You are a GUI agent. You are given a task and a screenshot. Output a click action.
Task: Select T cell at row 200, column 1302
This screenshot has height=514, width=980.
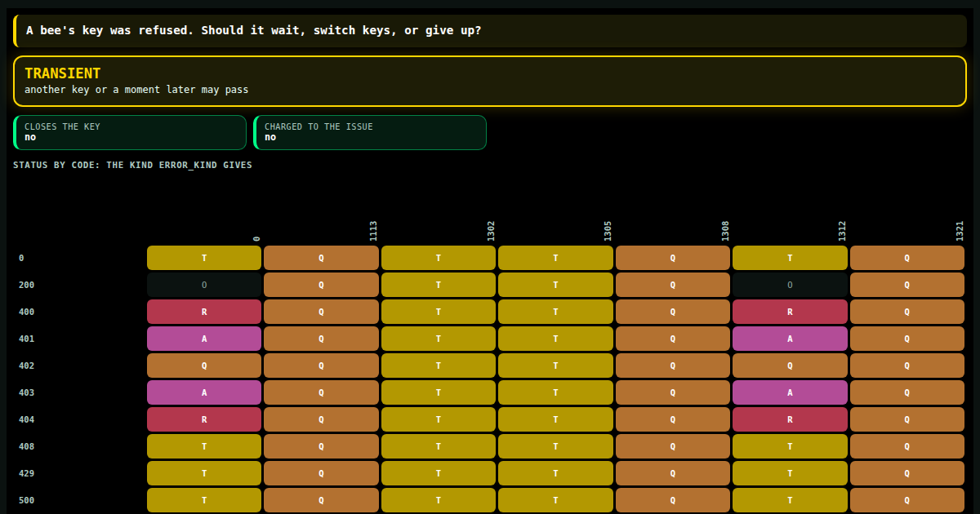click(439, 285)
